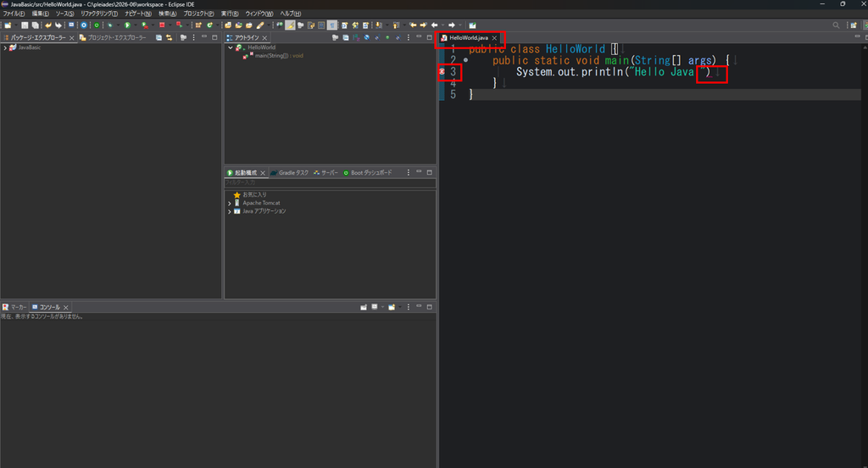Image resolution: width=868 pixels, height=468 pixels.
Task: Close the HelloWorld.java editor tab
Action: [x=494, y=37]
